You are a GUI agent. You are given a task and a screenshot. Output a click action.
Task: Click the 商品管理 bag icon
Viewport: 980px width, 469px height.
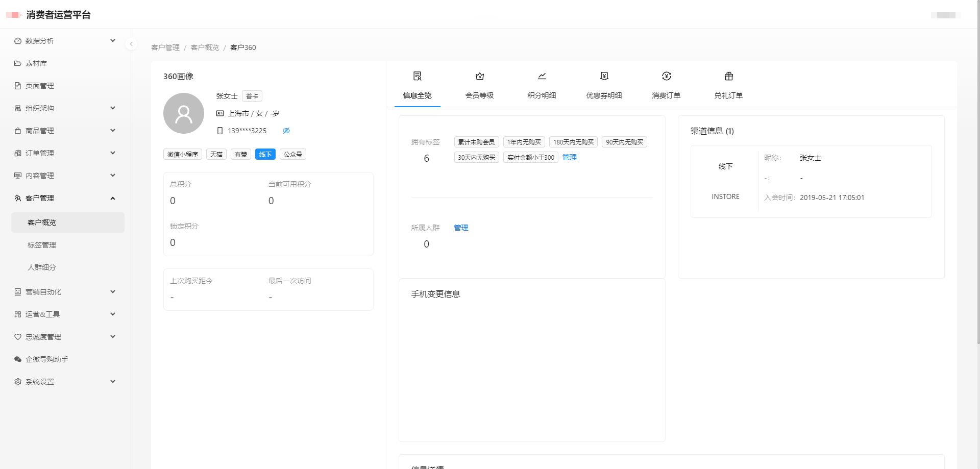18,131
